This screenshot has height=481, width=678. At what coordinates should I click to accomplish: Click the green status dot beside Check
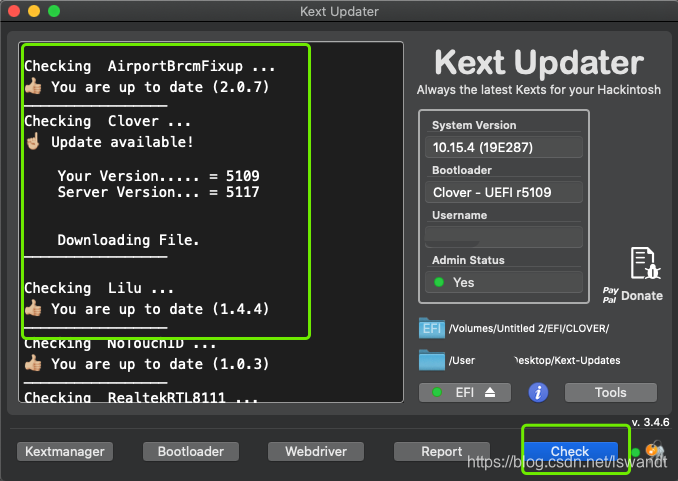[635, 452]
